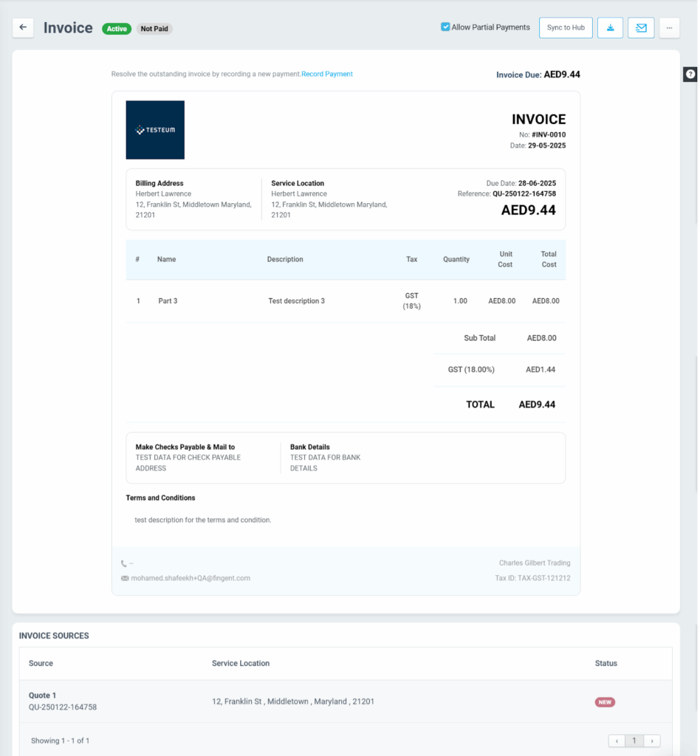The image size is (700, 756).
Task: Click the Quantity column header
Action: [x=456, y=259]
